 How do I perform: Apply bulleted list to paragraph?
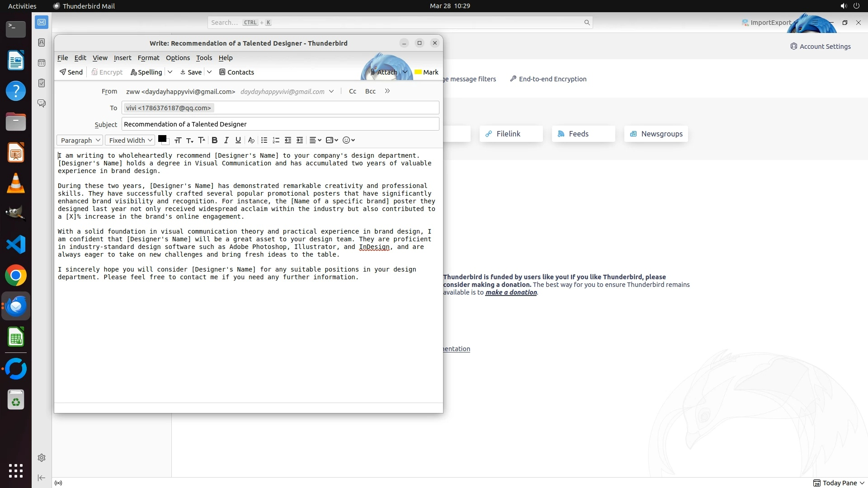[264, 141]
